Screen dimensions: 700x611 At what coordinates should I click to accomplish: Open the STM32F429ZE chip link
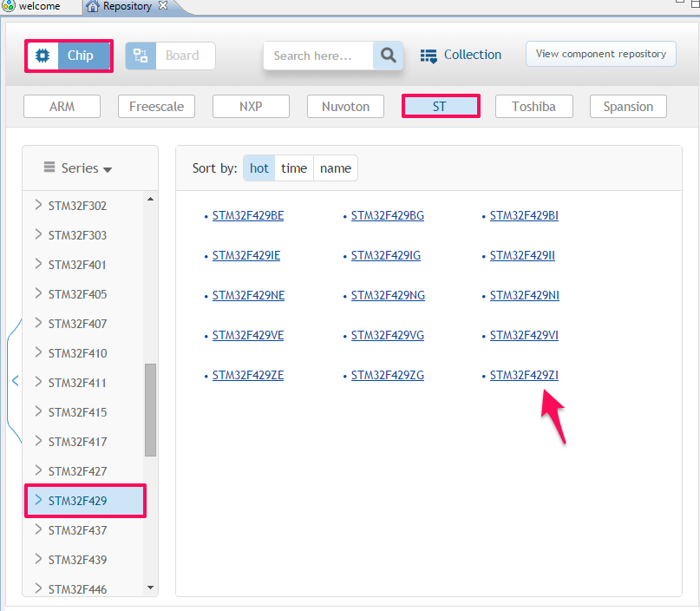coord(248,375)
